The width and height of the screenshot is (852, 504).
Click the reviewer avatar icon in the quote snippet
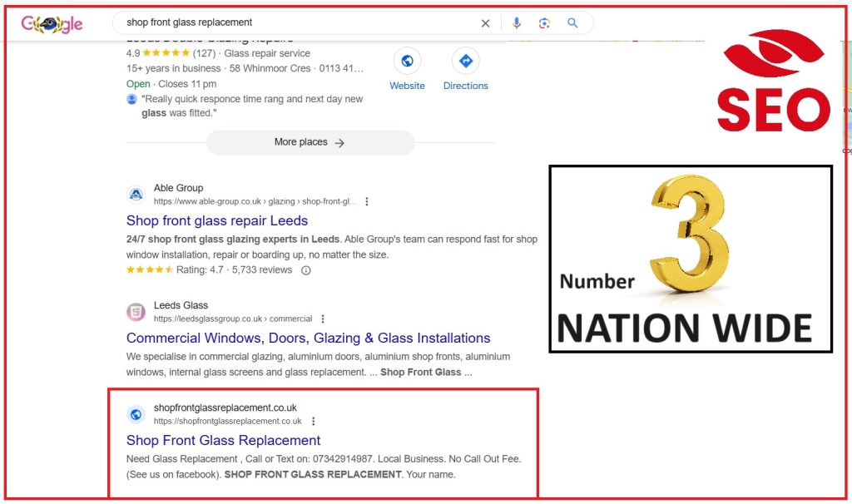[x=132, y=100]
